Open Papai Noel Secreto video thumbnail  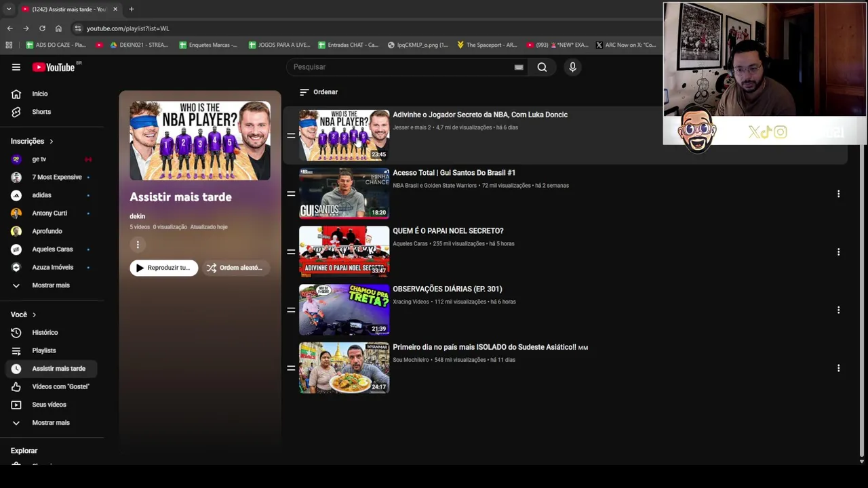(x=344, y=252)
